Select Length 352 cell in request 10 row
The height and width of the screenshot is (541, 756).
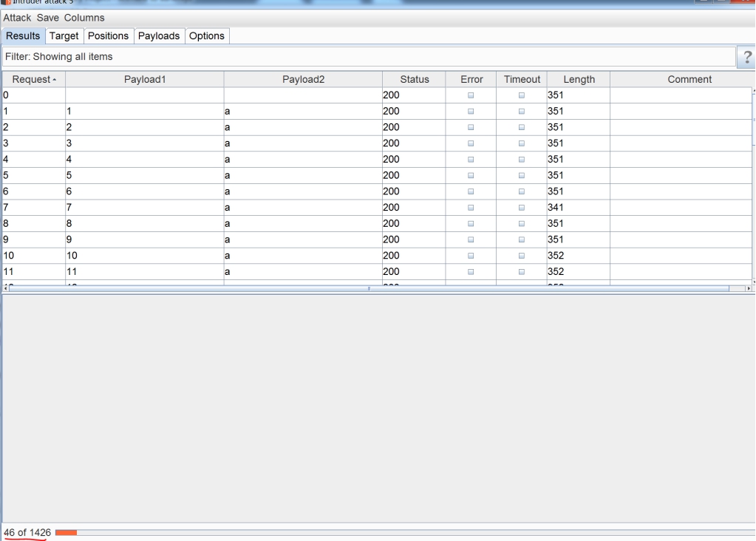coord(579,256)
